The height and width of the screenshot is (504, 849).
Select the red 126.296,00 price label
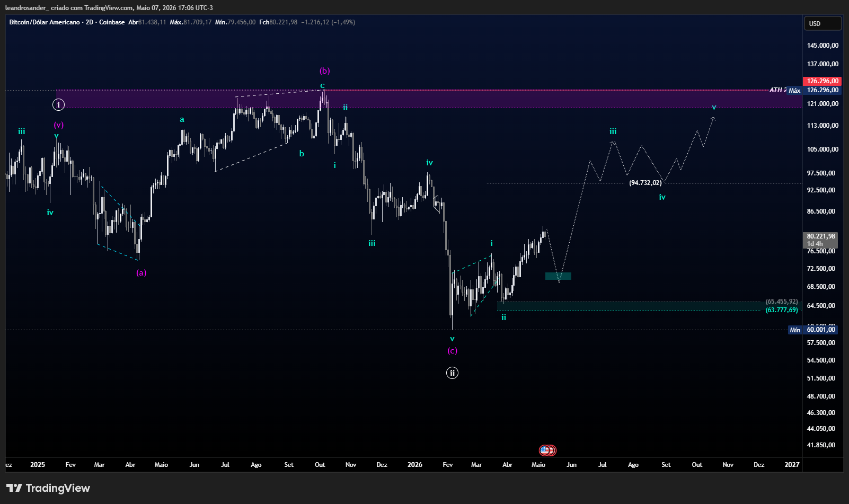click(823, 81)
